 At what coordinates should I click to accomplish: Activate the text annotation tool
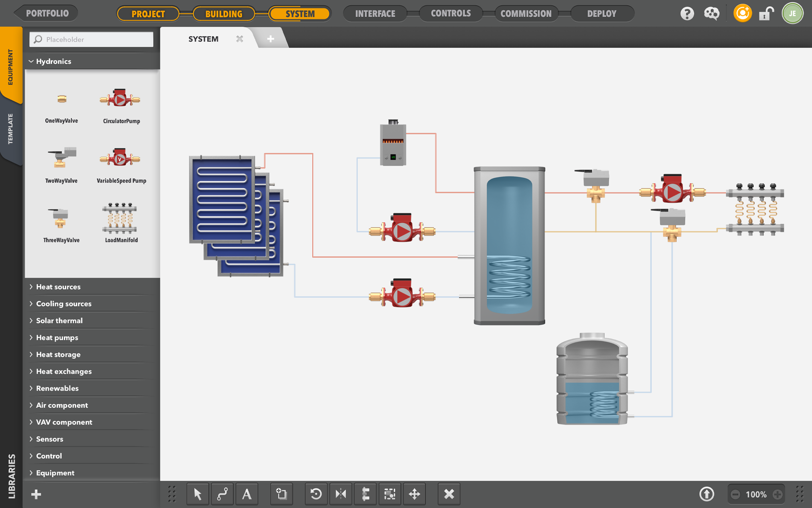click(247, 494)
